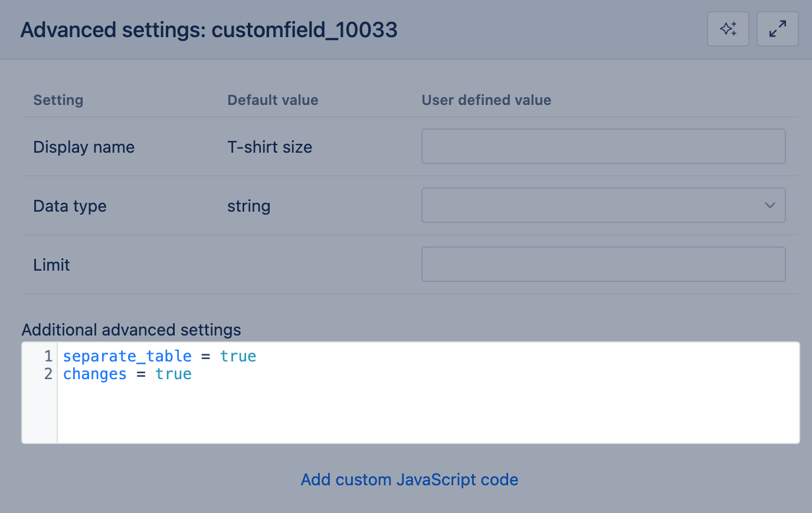Focus the Limit input field
The height and width of the screenshot is (513, 812).
pos(603,264)
